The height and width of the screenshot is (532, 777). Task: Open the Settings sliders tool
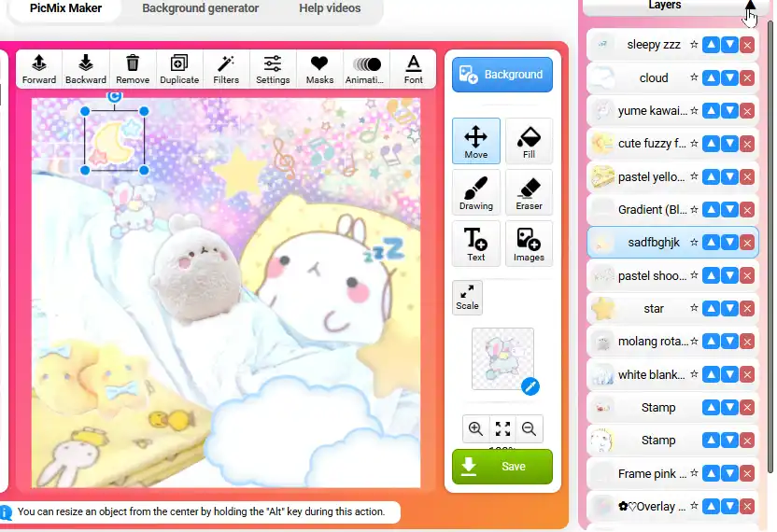click(273, 69)
